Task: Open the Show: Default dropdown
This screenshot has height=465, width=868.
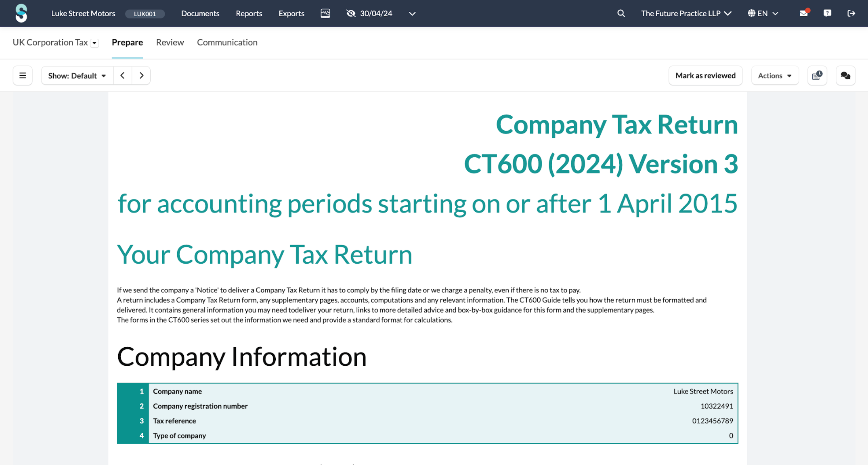Action: coord(76,75)
